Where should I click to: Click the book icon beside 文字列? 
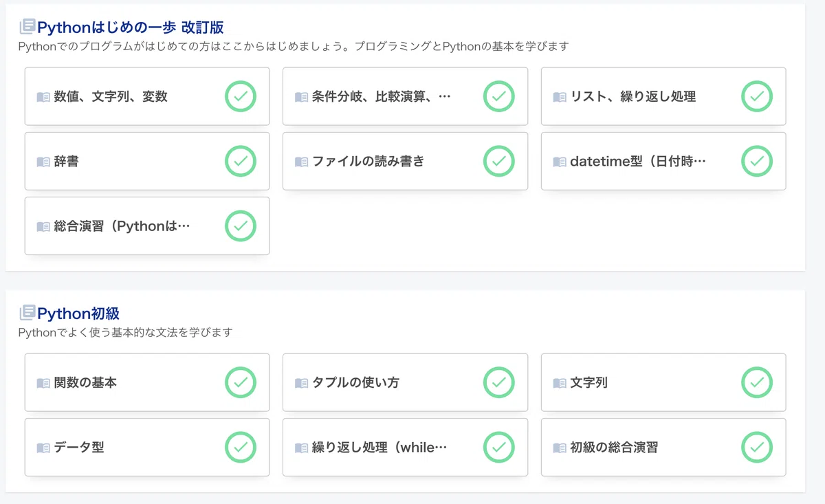tap(560, 383)
